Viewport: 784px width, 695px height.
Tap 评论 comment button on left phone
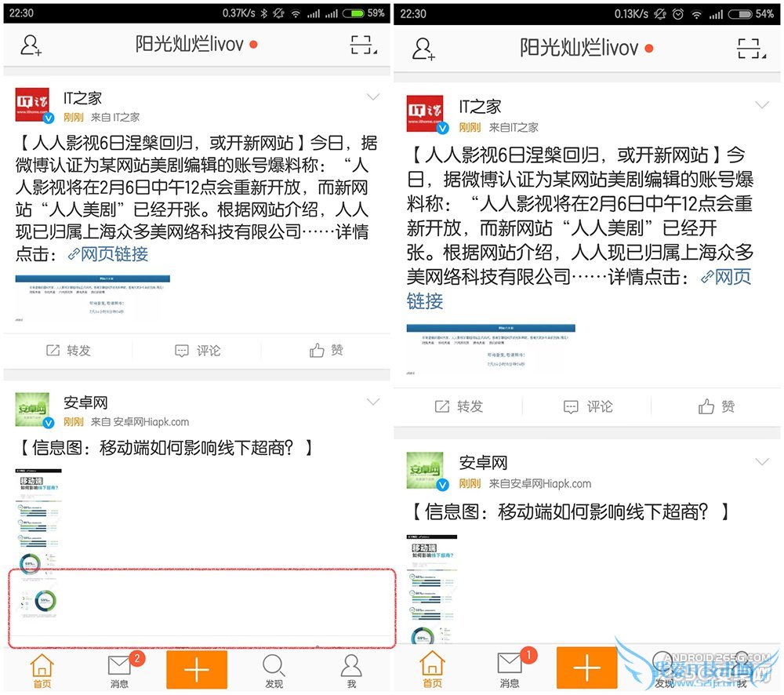tap(198, 351)
